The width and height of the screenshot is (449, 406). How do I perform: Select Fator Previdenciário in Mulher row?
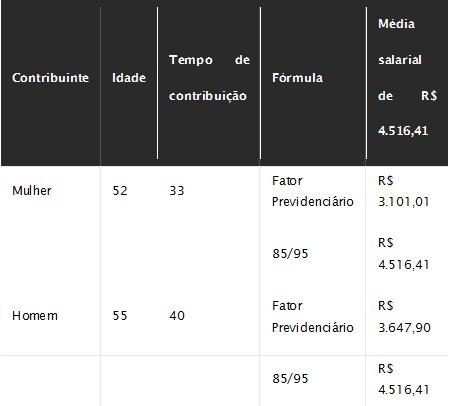pyautogui.click(x=313, y=191)
